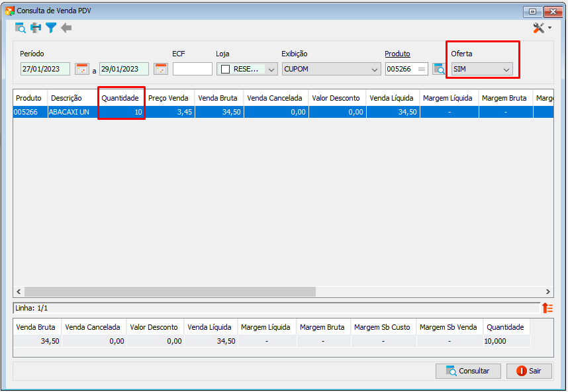Click the search/consult icon in the top toolbar

point(21,28)
